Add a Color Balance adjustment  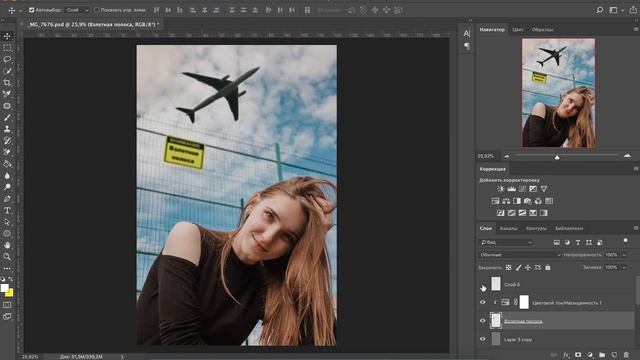(506, 201)
